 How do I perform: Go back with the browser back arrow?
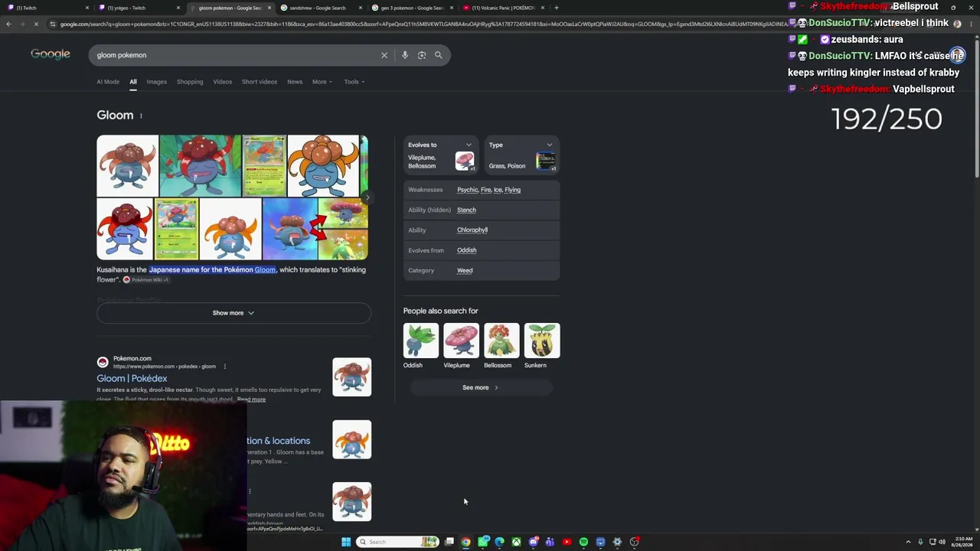[x=8, y=24]
